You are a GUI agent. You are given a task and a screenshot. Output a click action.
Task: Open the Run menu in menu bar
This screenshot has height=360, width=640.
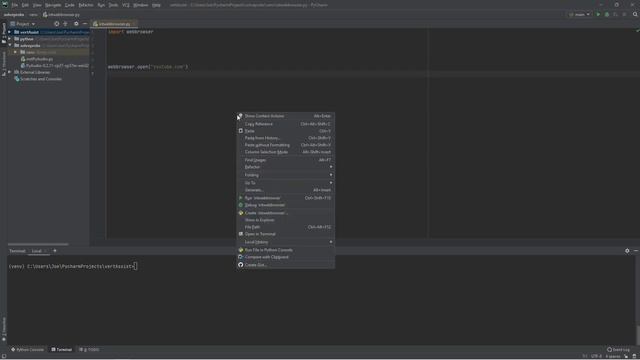click(101, 5)
